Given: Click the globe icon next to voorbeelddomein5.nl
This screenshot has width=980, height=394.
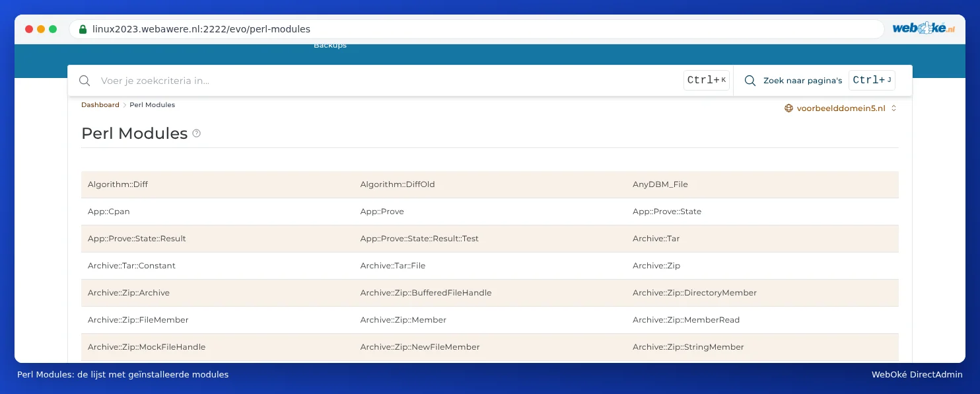Looking at the screenshot, I should [x=788, y=108].
